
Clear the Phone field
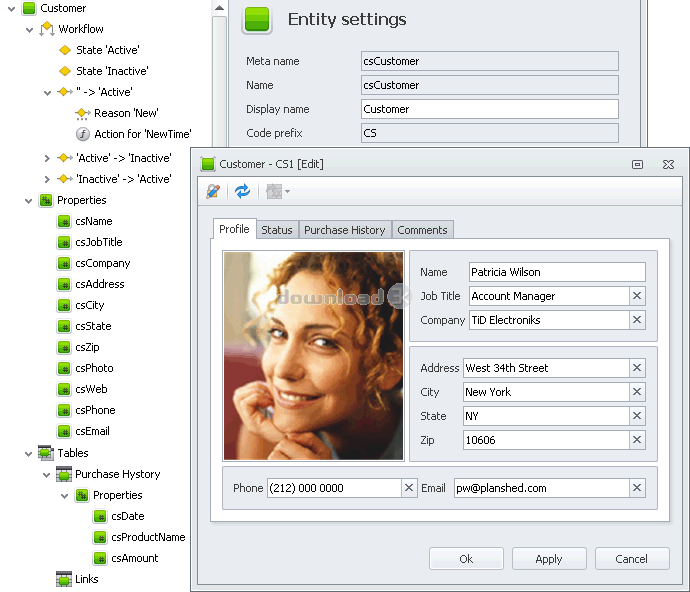click(x=409, y=488)
